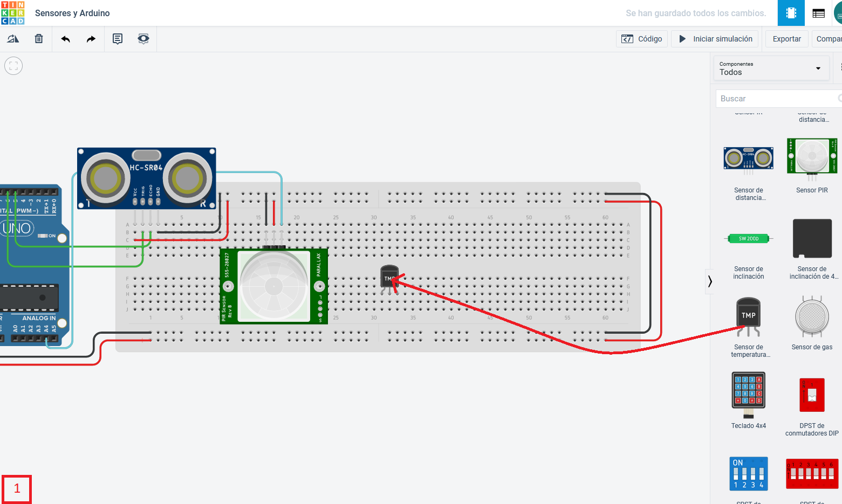842x504 pixels.
Task: Start the simulation with Iniciar simulación
Action: coord(715,39)
